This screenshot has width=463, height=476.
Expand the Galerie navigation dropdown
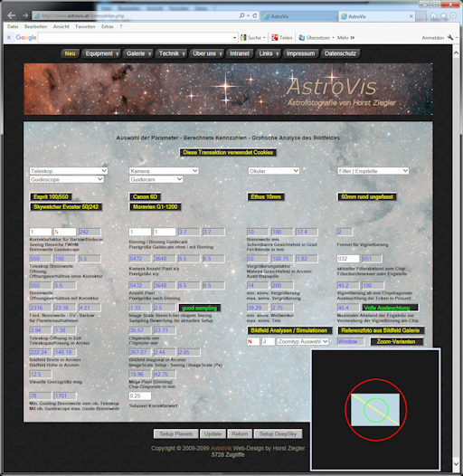138,53
